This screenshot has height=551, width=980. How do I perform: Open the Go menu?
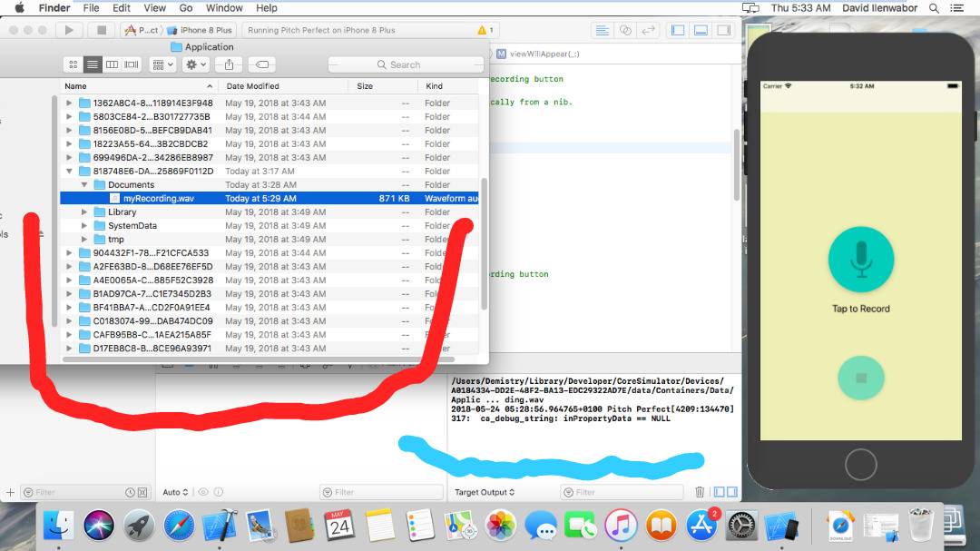pyautogui.click(x=186, y=8)
